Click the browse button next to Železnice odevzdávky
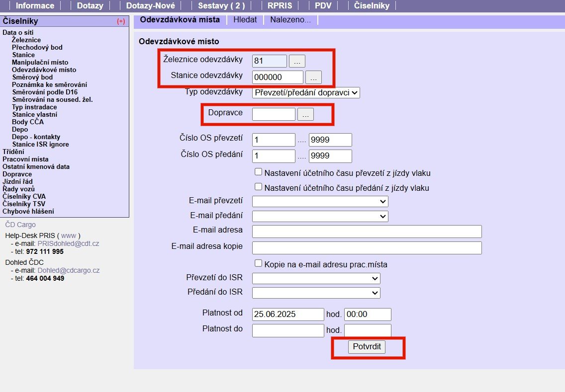565x392 pixels. click(x=297, y=61)
